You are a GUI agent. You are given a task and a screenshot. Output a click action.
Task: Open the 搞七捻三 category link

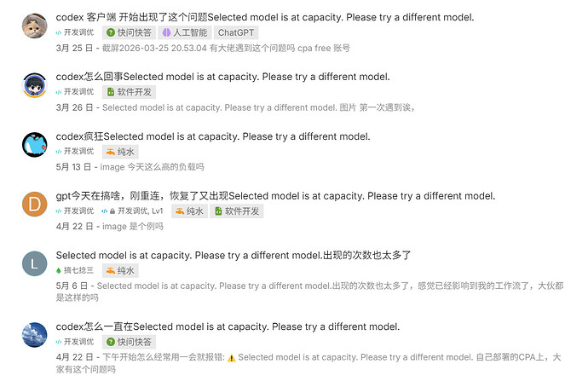click(75, 270)
